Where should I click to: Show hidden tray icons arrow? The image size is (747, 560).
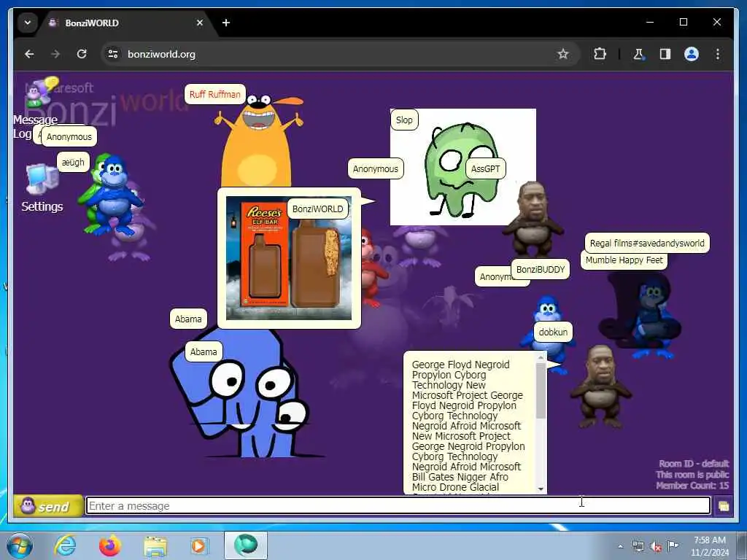pos(620,546)
